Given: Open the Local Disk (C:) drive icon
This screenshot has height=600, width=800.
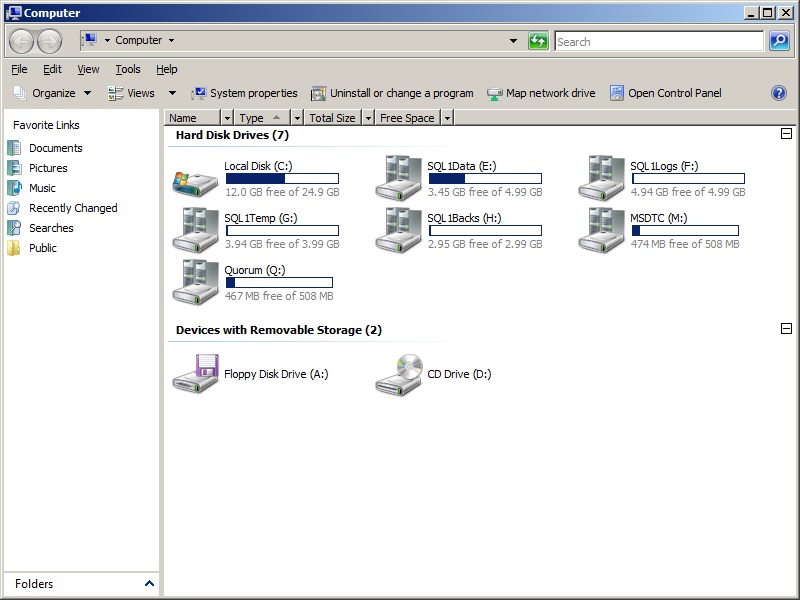Looking at the screenshot, I should [195, 179].
